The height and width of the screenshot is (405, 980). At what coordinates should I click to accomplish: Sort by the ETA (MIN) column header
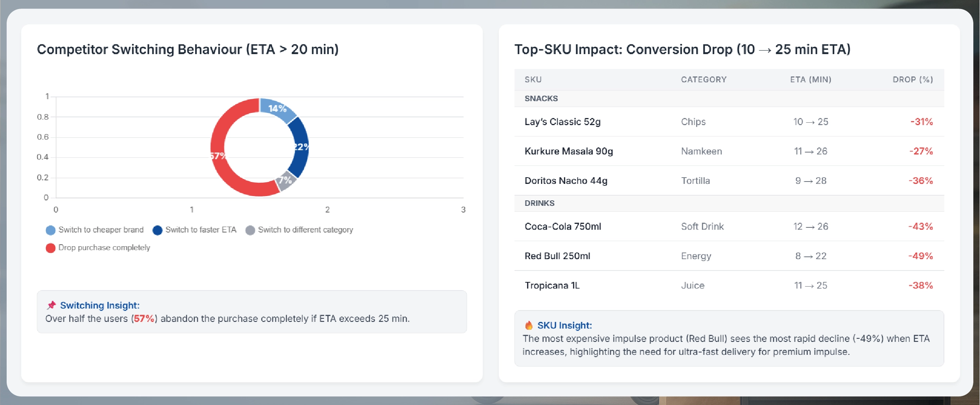pyautogui.click(x=810, y=80)
